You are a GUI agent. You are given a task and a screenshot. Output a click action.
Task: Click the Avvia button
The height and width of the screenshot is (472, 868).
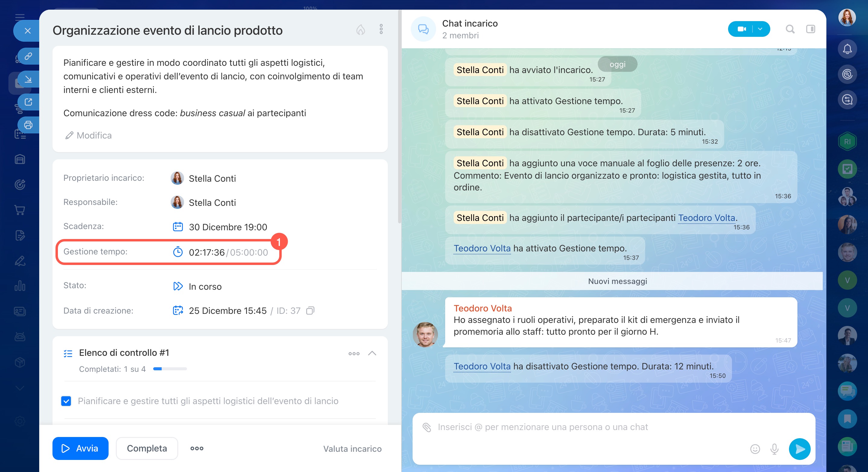(x=80, y=448)
